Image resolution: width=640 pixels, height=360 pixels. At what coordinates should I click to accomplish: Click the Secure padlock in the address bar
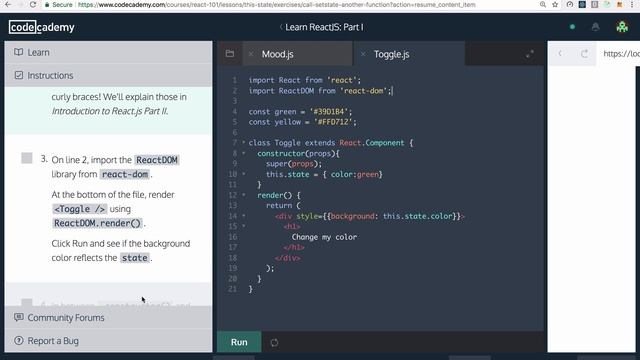click(47, 5)
